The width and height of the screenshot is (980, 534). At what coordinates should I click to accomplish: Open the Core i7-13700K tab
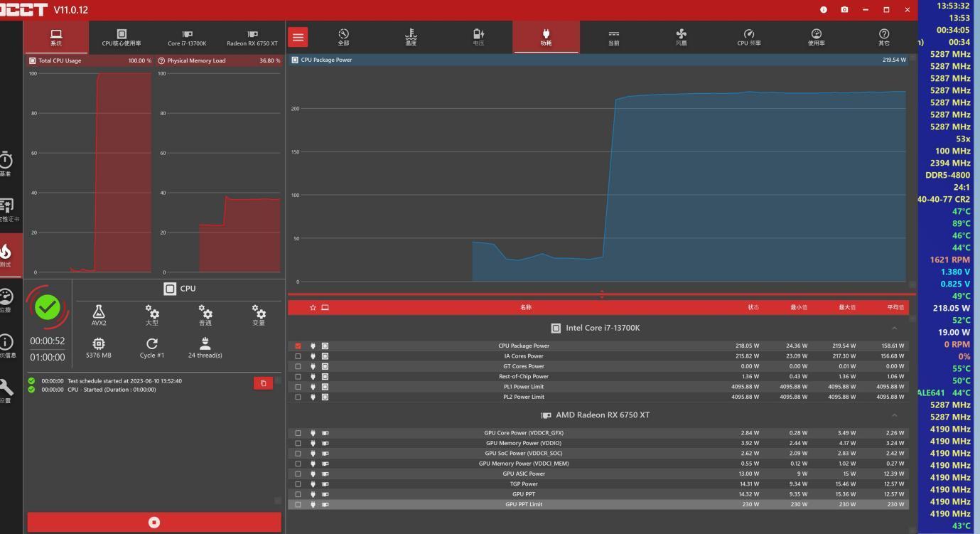tap(187, 38)
